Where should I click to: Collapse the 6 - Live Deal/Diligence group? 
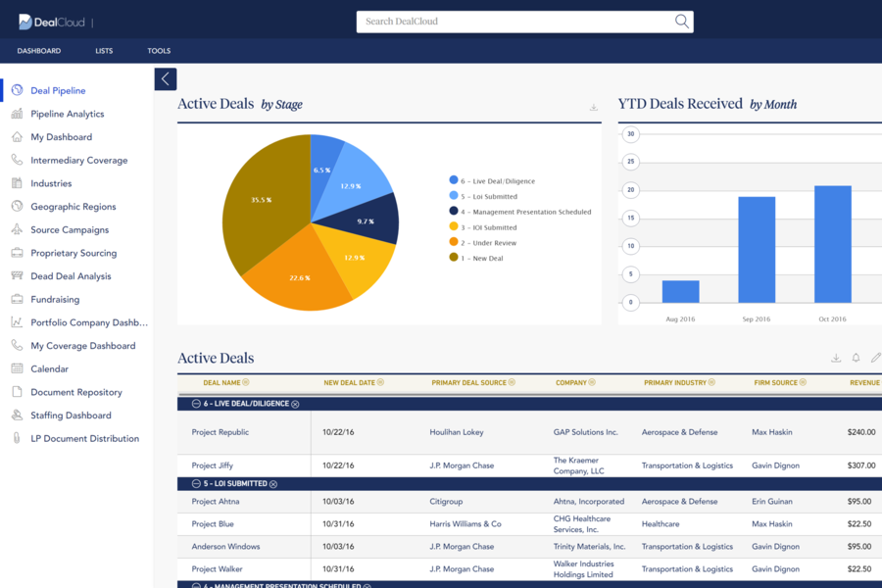click(x=196, y=404)
